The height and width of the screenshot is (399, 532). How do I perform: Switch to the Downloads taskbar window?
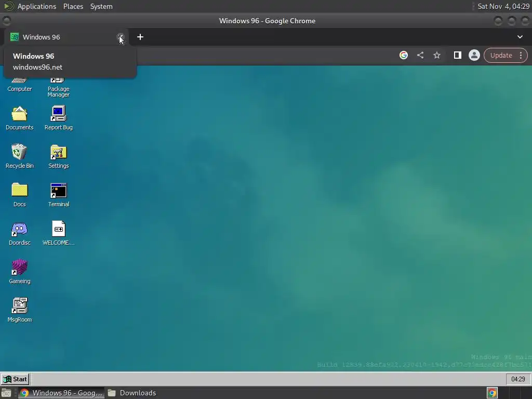pos(131,393)
